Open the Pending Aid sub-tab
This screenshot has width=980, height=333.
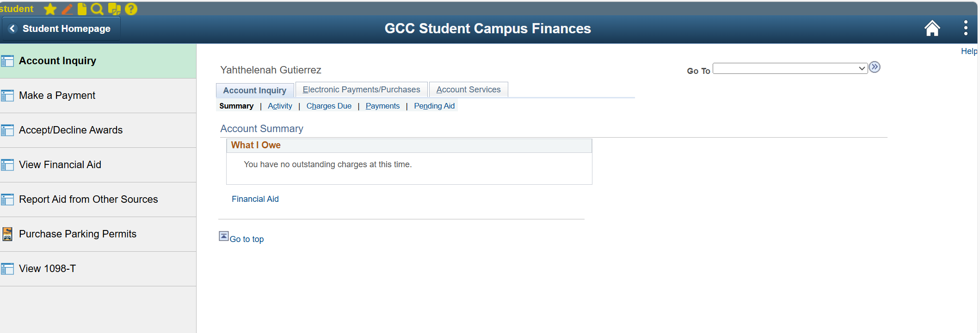434,106
